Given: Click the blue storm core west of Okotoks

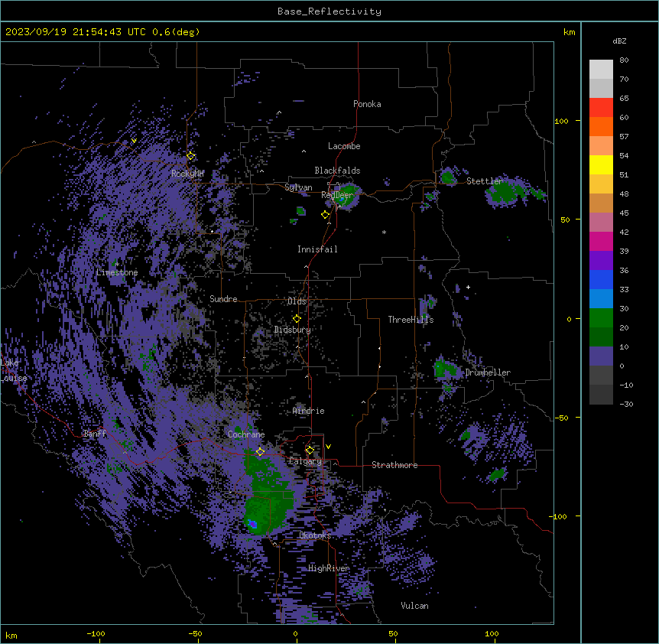Looking at the screenshot, I should coord(252,524).
